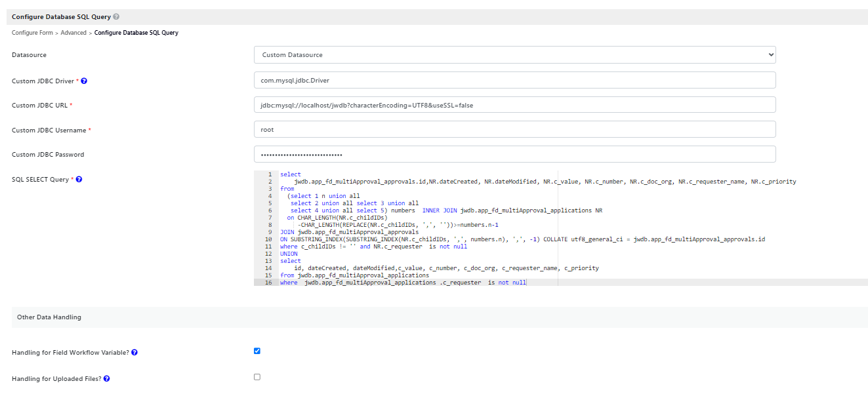Image resolution: width=868 pixels, height=398 pixels.
Task: Enable Handling for Uploaded Files checkbox
Action: 257,377
